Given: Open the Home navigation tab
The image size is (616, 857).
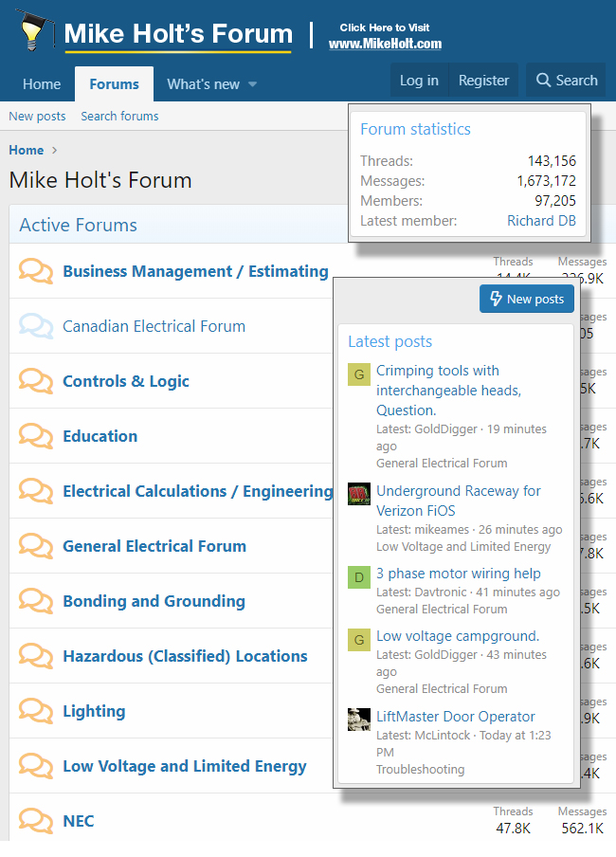Looking at the screenshot, I should (x=42, y=84).
